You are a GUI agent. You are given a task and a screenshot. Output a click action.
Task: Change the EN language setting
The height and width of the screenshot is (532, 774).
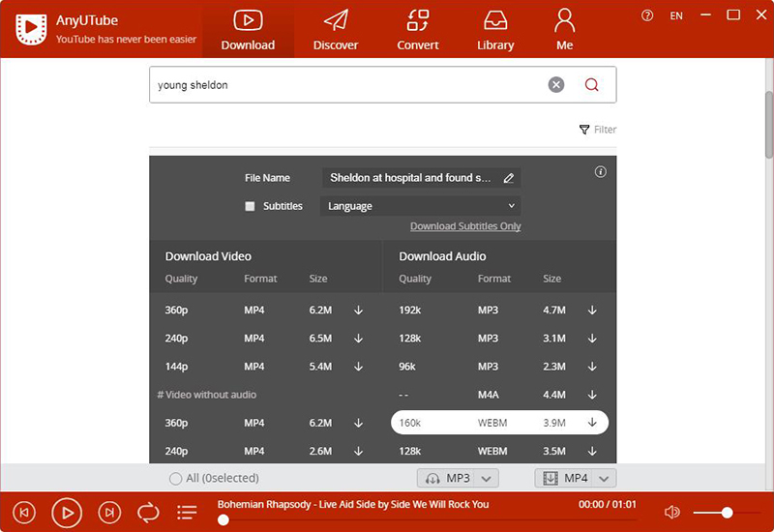[676, 15]
